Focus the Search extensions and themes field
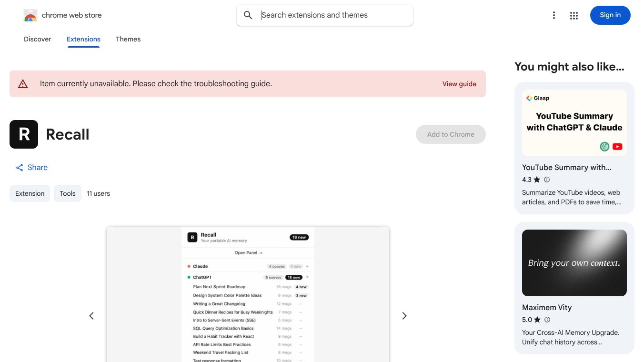Image resolution: width=644 pixels, height=362 pixels. [333, 15]
